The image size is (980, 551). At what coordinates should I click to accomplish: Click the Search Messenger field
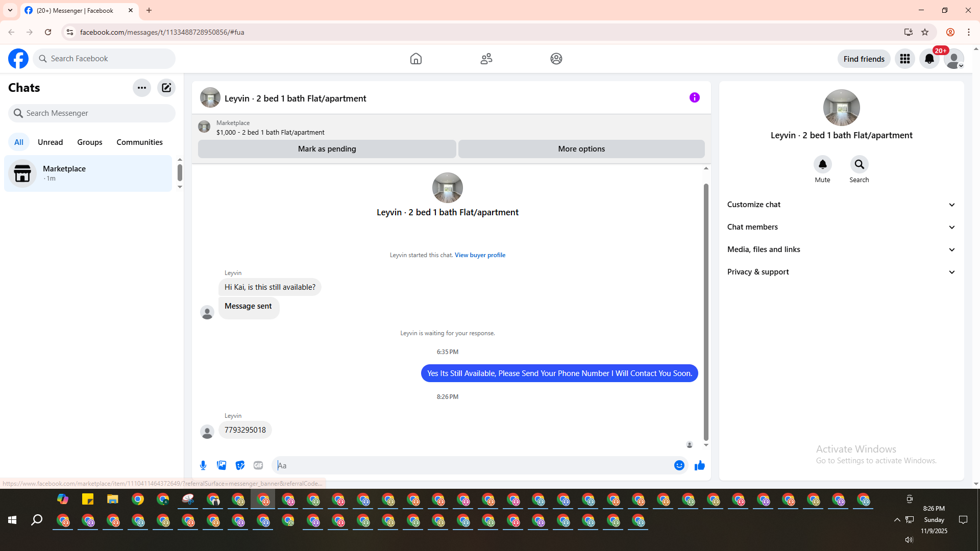(92, 113)
